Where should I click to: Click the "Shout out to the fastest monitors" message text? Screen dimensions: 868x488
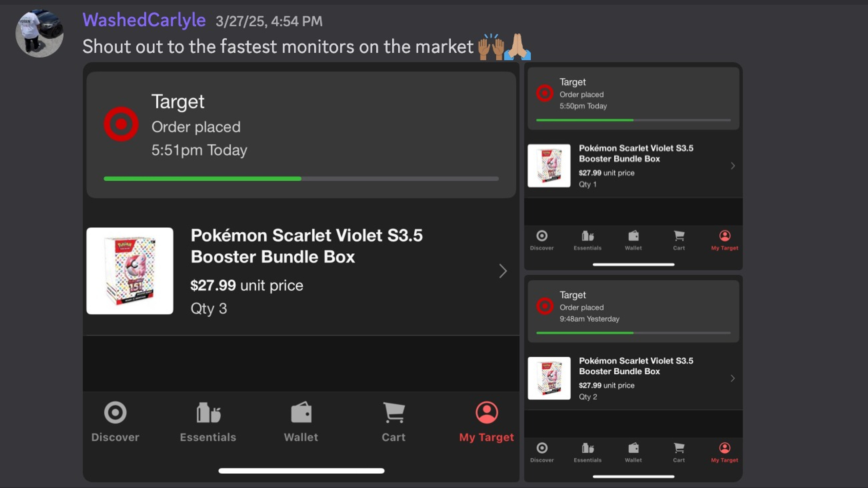(x=278, y=46)
